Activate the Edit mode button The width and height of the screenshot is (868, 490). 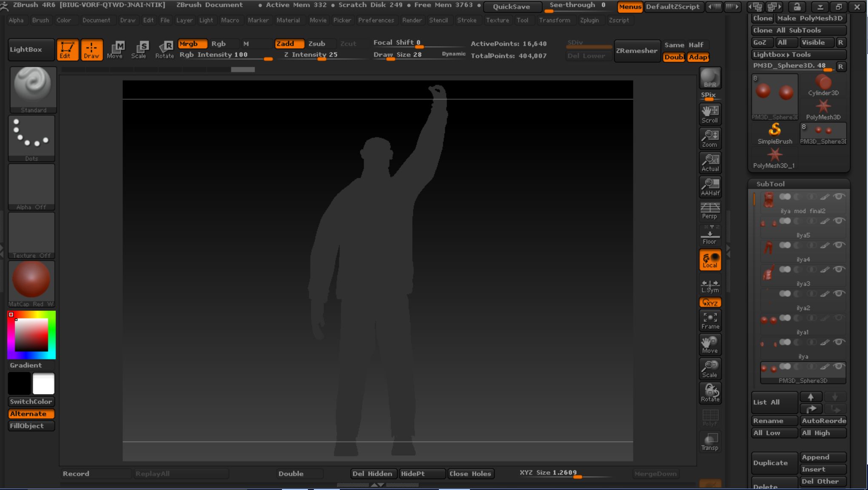67,50
